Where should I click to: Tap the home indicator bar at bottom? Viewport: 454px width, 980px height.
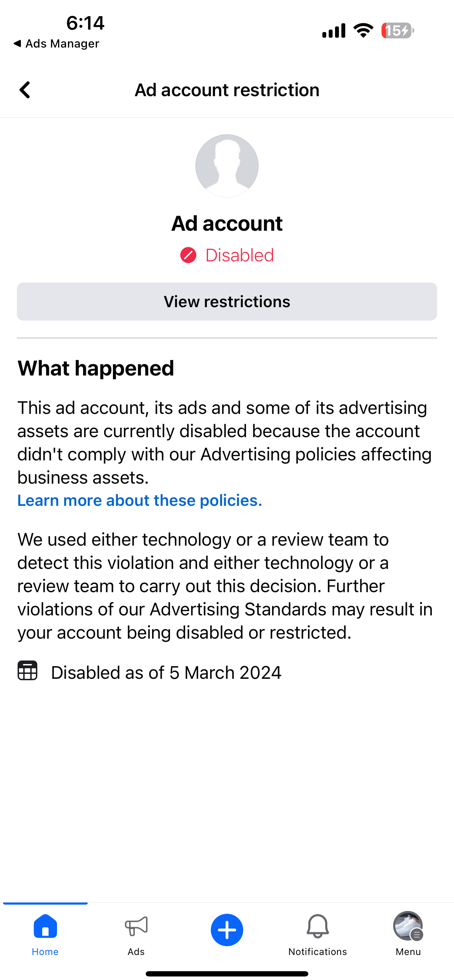(x=227, y=974)
